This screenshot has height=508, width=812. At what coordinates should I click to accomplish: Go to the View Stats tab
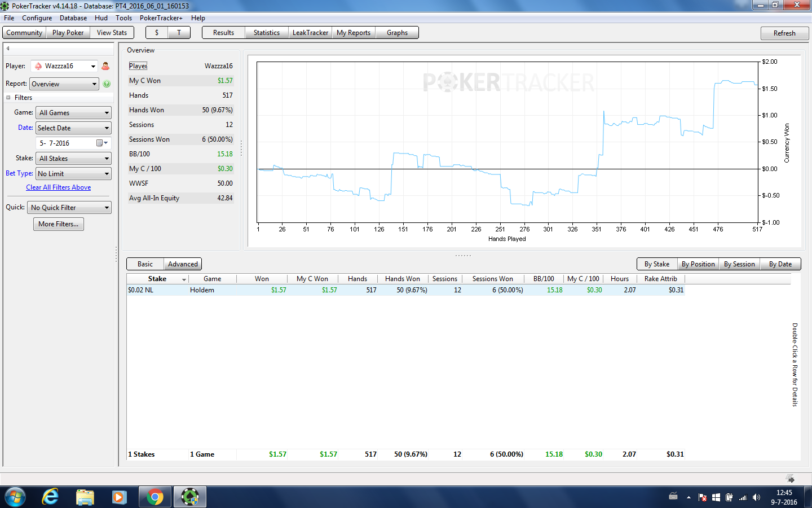(x=112, y=33)
